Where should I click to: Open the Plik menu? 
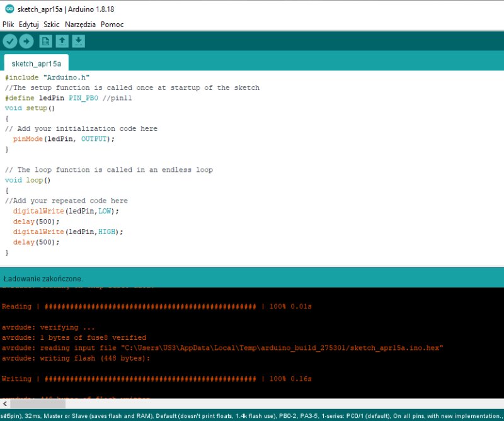(8, 25)
